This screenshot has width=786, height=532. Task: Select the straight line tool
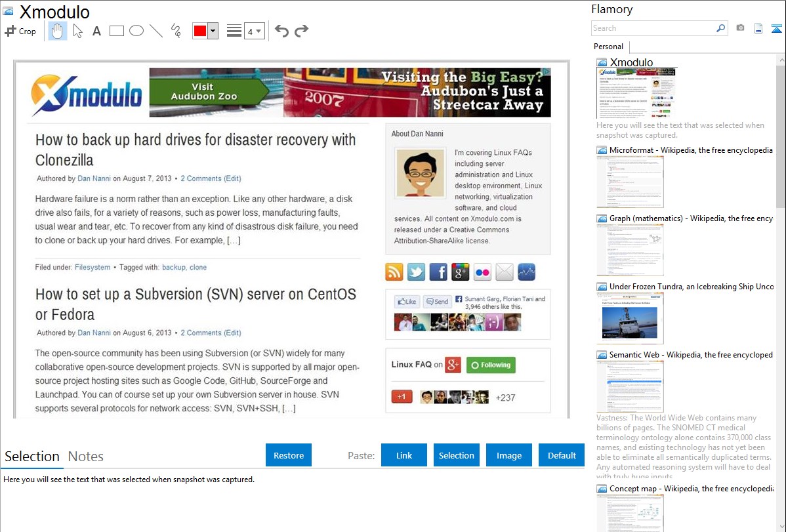(156, 31)
